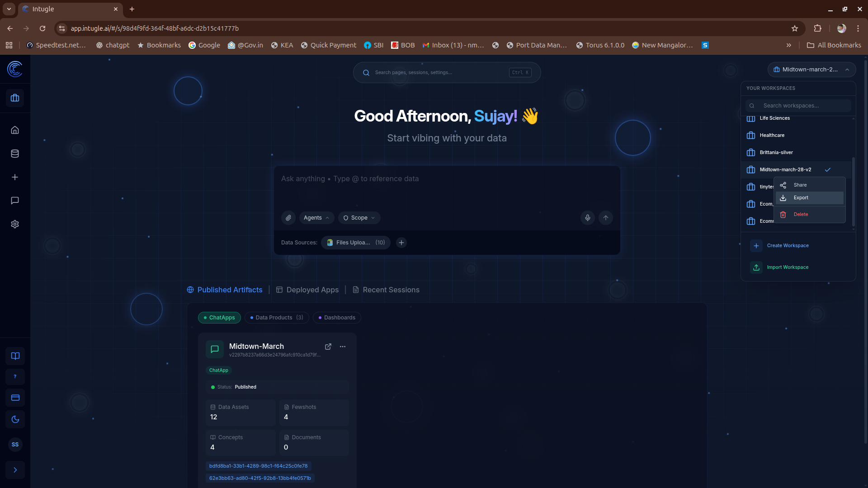Click Import Workspace
The height and width of the screenshot is (488, 868).
788,267
